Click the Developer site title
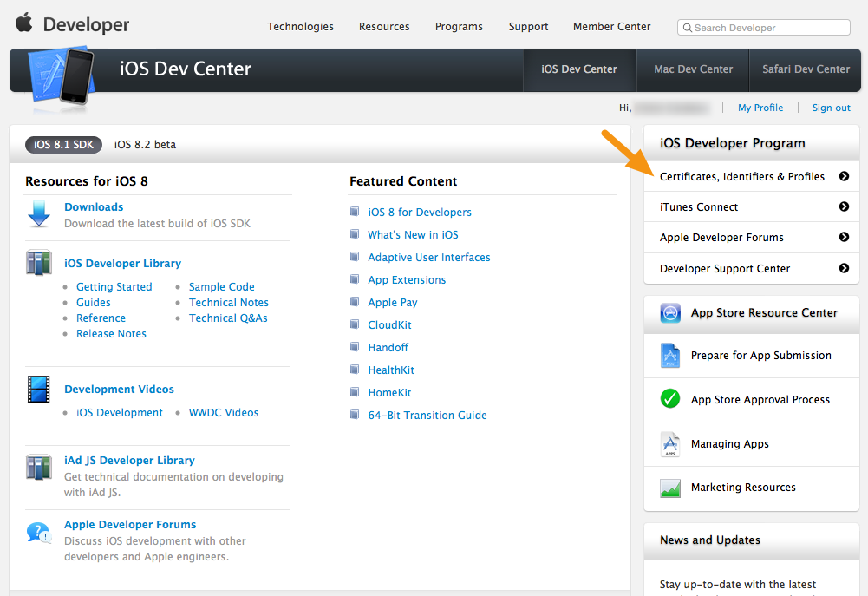 [x=87, y=25]
